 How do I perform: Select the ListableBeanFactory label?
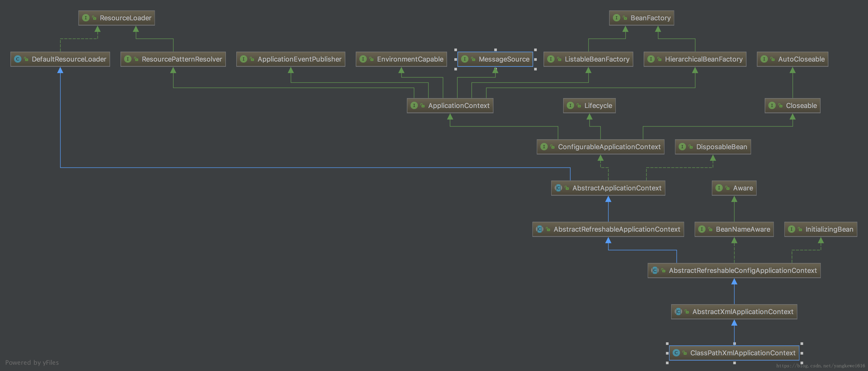(597, 59)
